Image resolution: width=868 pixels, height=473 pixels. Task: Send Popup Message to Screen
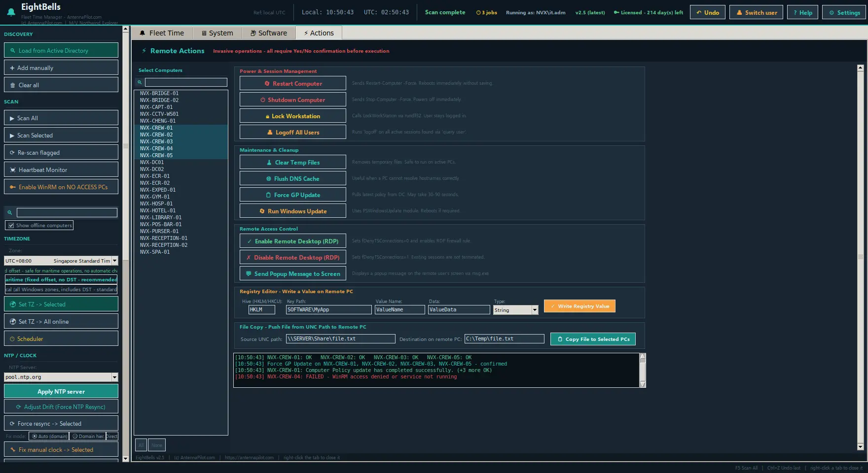tap(293, 273)
